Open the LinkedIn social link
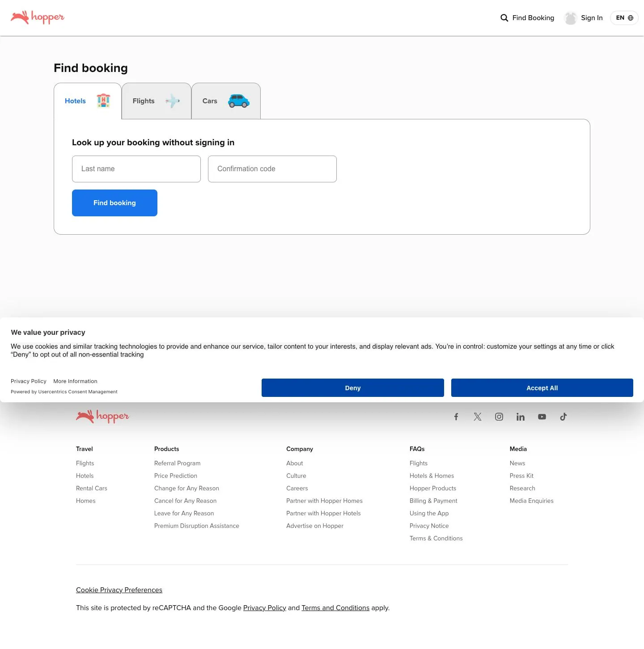 click(x=521, y=417)
